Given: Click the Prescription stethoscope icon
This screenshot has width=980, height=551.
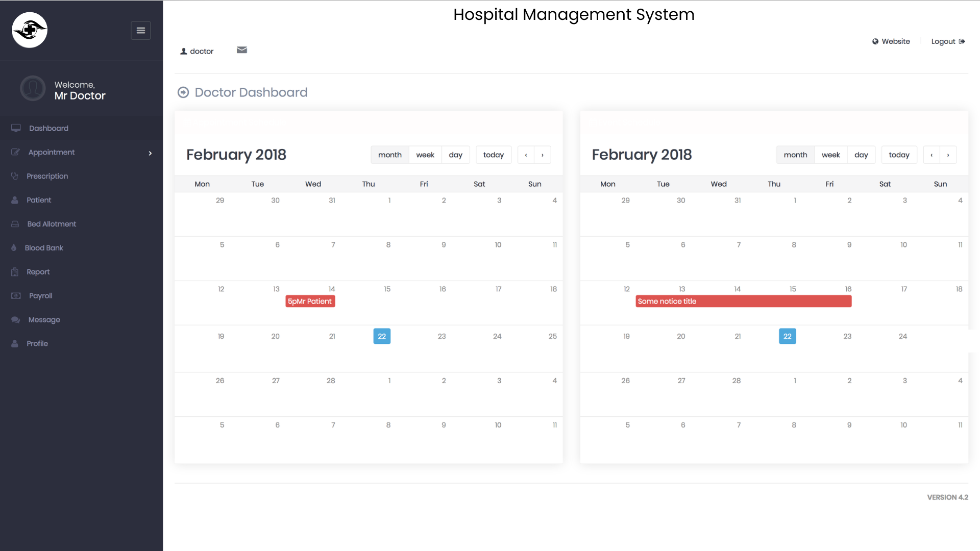Looking at the screenshot, I should pyautogui.click(x=15, y=176).
